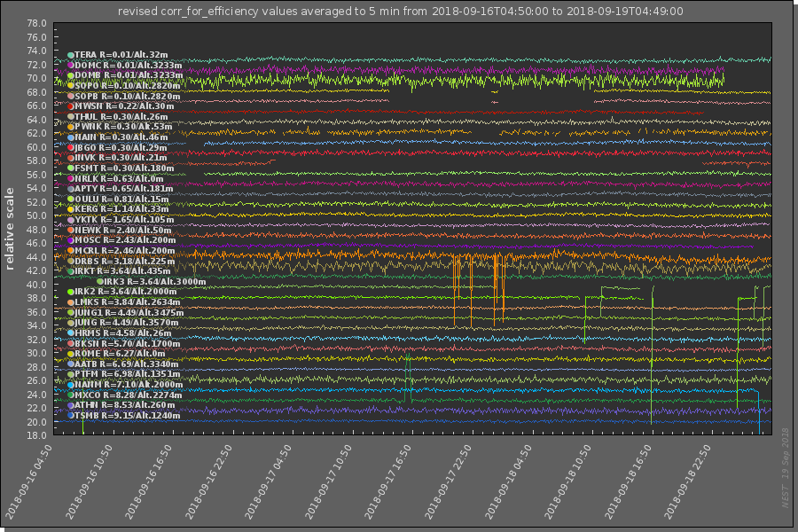Click the 18.0 y-axis tick value
798x532 pixels.
[36, 435]
